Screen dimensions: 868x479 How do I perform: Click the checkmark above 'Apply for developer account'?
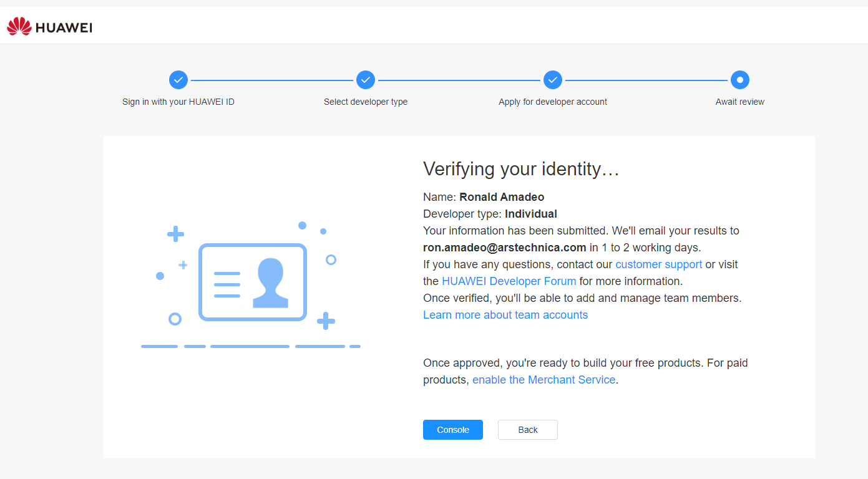click(x=553, y=80)
